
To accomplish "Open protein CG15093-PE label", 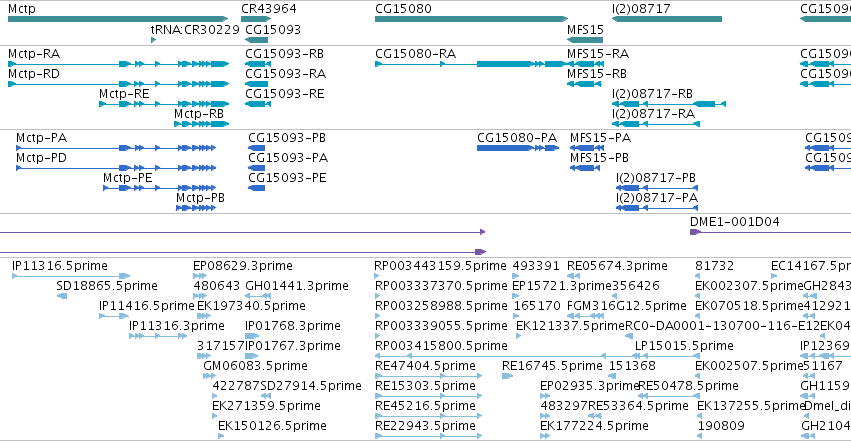I will click(287, 178).
